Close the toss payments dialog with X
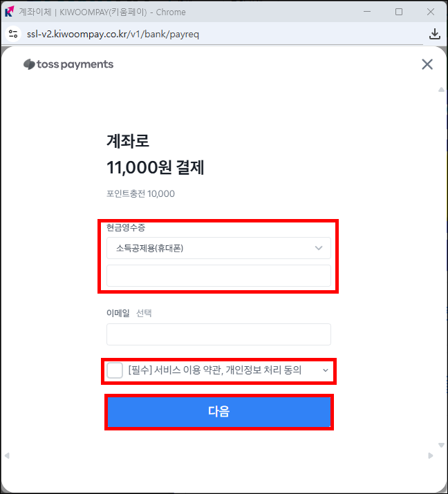Viewport: 448px width, 494px height. [427, 64]
